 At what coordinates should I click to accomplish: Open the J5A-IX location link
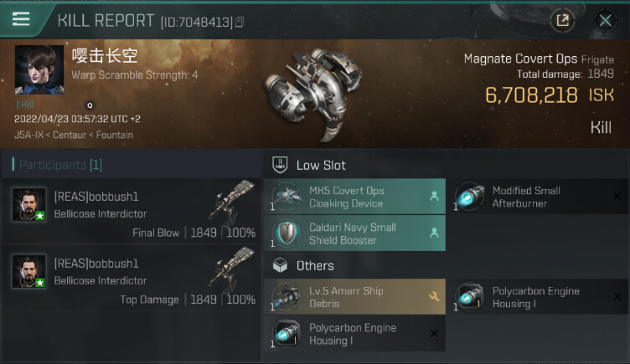point(28,135)
